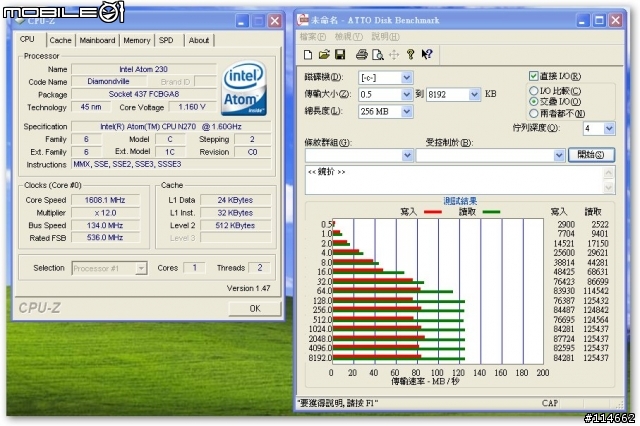Click the description box scrollbar up arrow
Screen dimensions: 640x426
tap(609, 173)
